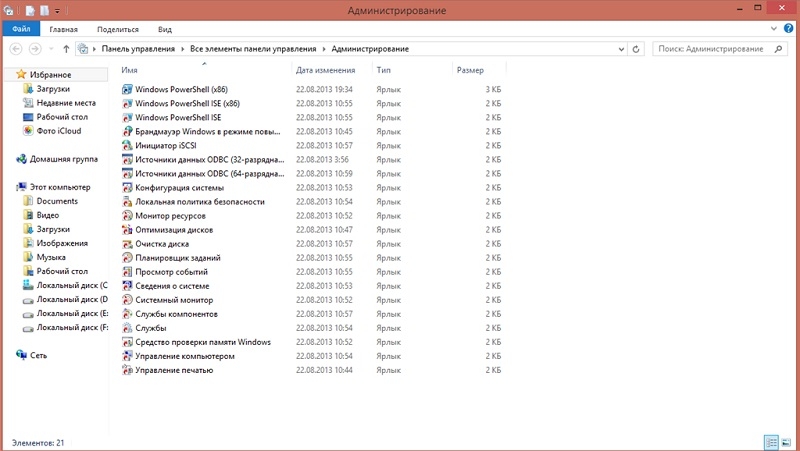Click the Управление компьютером icon
The width and height of the screenshot is (800, 451).
127,356
